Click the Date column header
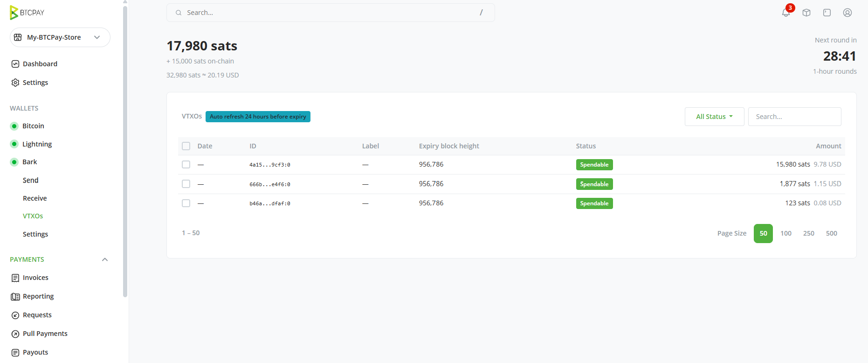This screenshot has width=868, height=363. tap(205, 146)
